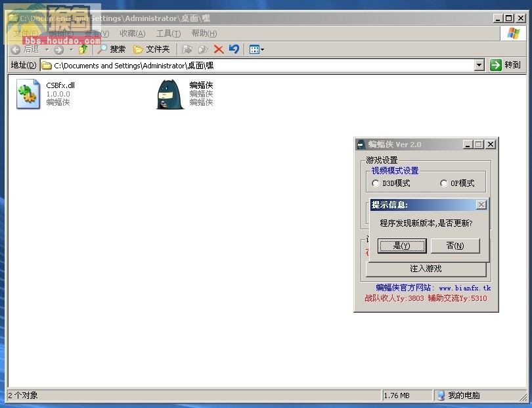
Task: Close the 提示信息 dialog
Action: point(481,205)
